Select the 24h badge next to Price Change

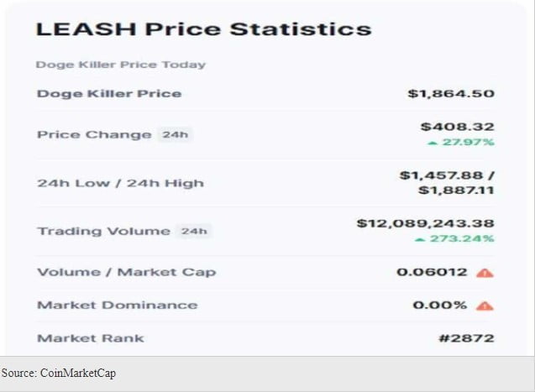click(x=175, y=134)
